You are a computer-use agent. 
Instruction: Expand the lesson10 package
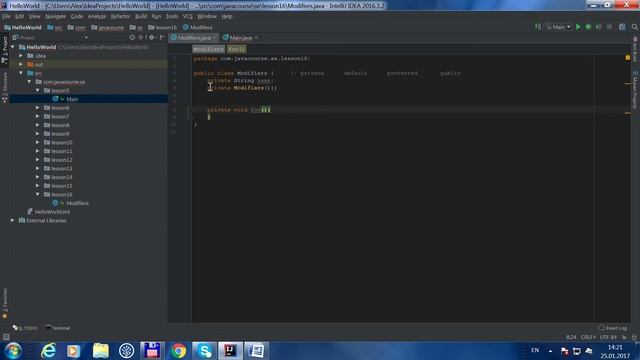[38, 142]
